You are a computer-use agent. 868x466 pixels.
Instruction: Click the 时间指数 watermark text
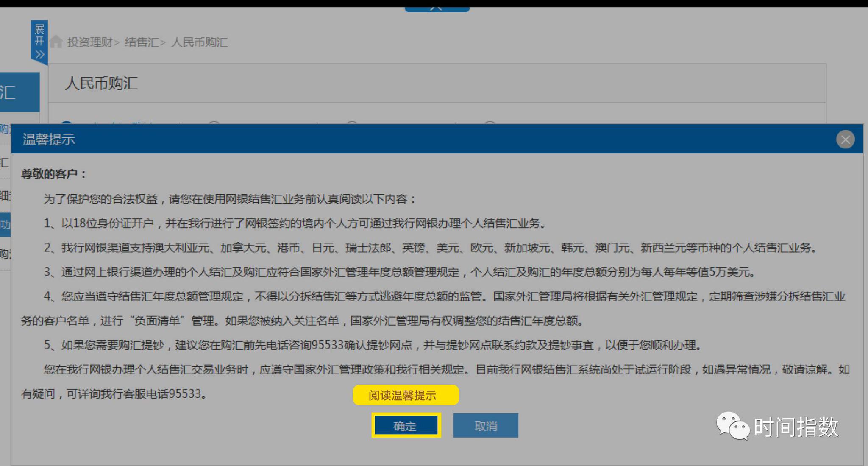[x=796, y=427]
